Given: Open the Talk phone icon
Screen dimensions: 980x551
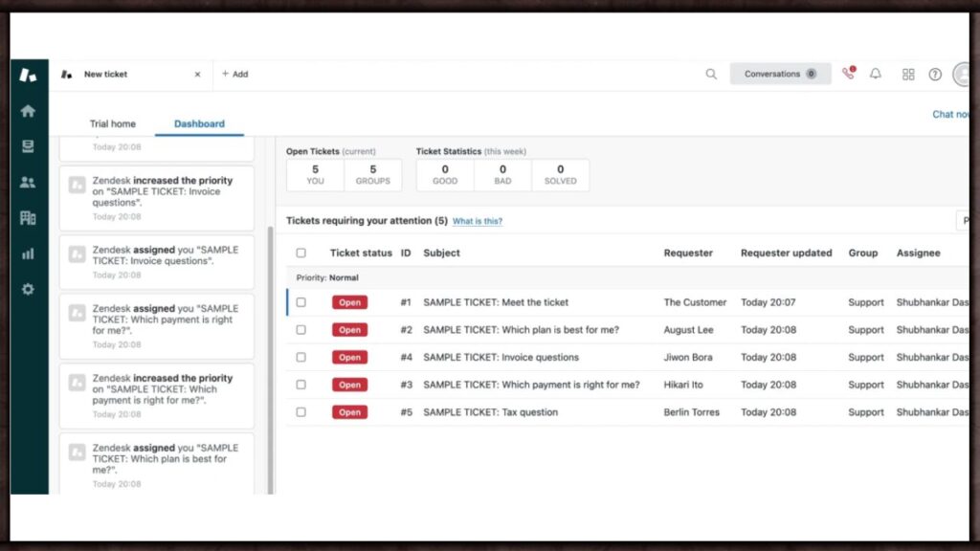Looking at the screenshot, I should (x=848, y=74).
